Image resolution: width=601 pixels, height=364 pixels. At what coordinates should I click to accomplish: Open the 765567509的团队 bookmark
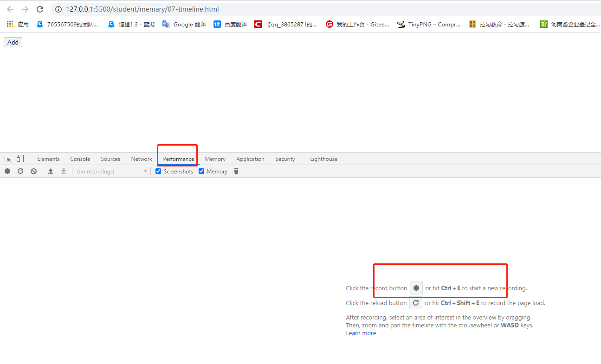pyautogui.click(x=68, y=24)
